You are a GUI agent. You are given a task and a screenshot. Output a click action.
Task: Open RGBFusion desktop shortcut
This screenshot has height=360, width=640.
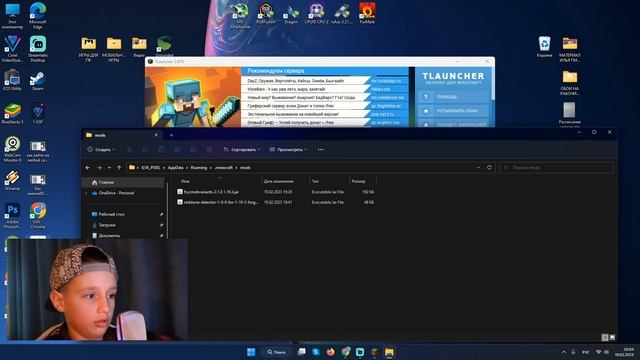266,13
